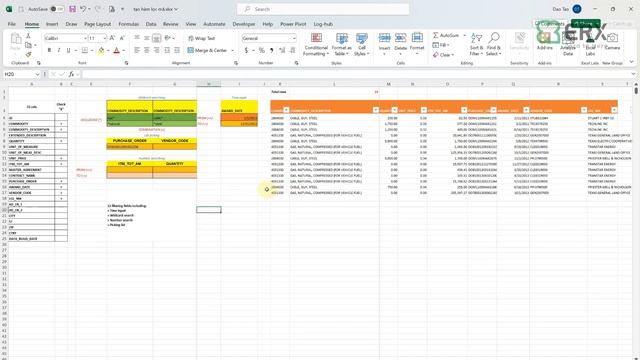Open the Fill menu button
The image size is (640, 360).
tap(441, 45)
